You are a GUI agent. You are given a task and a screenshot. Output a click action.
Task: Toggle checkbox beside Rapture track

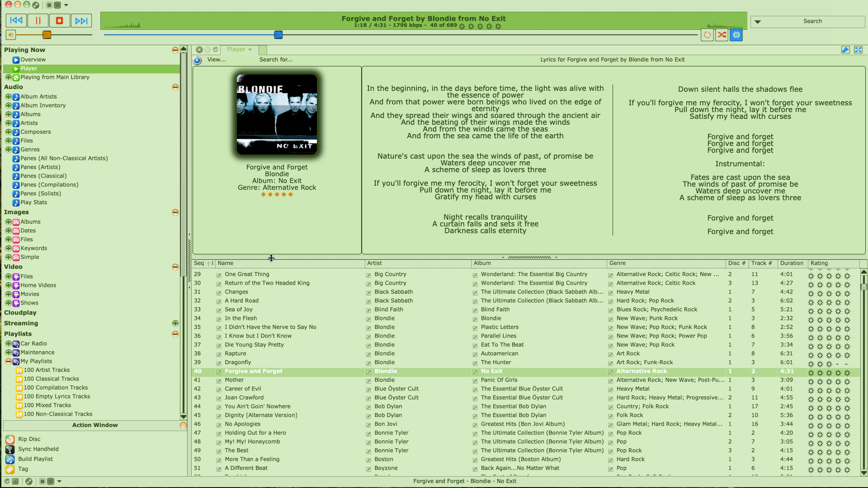coord(219,354)
